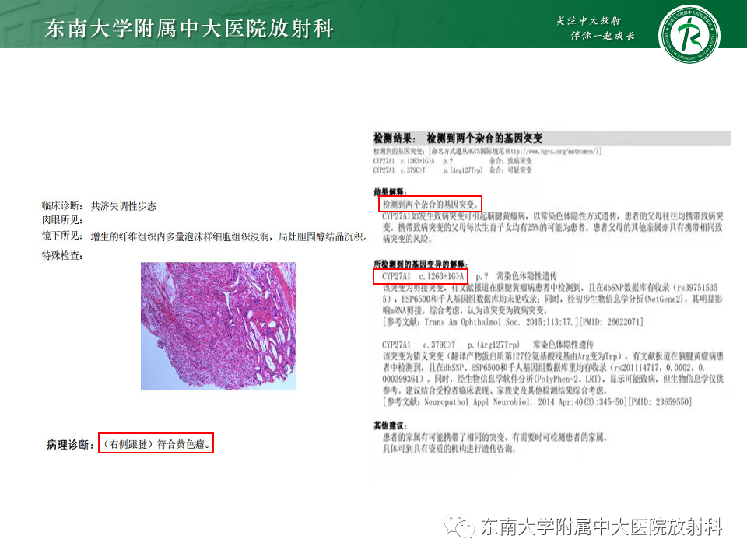Image resolution: width=747 pixels, height=560 pixels.
Task: Click the label 病理诊断
Action: click(69, 445)
